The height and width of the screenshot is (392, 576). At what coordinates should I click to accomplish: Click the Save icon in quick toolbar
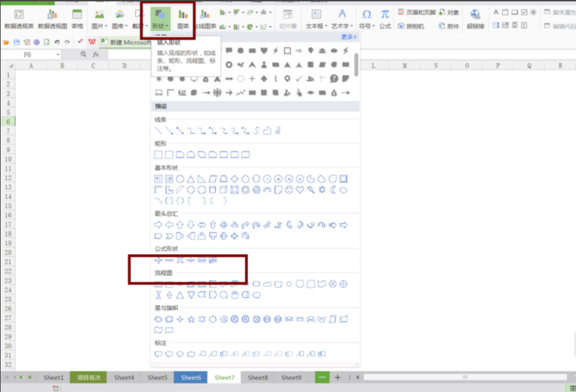coord(16,42)
